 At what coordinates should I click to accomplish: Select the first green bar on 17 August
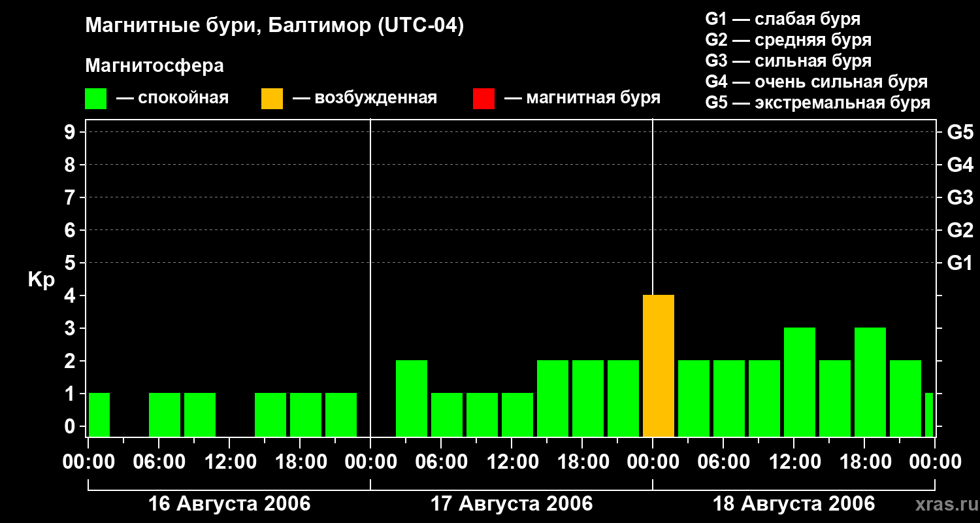(411, 398)
